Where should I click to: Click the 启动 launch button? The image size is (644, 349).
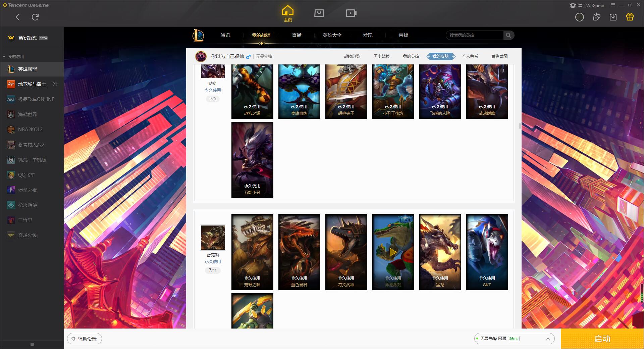click(x=602, y=339)
